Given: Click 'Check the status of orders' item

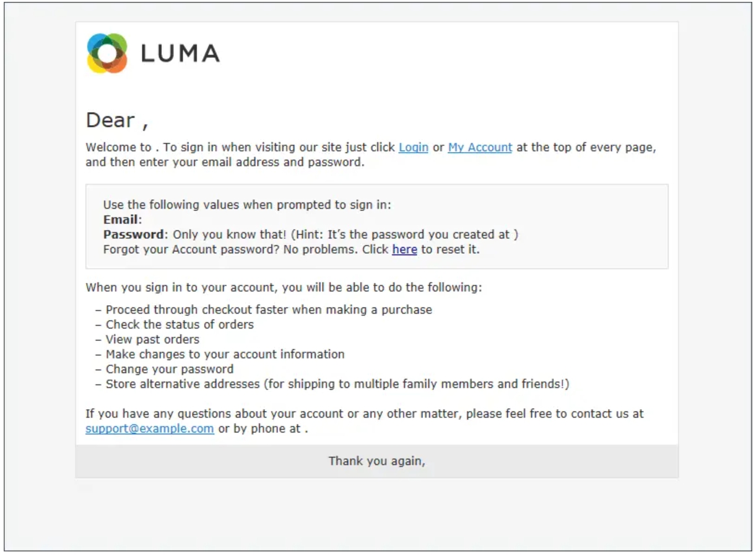Looking at the screenshot, I should 175,325.
